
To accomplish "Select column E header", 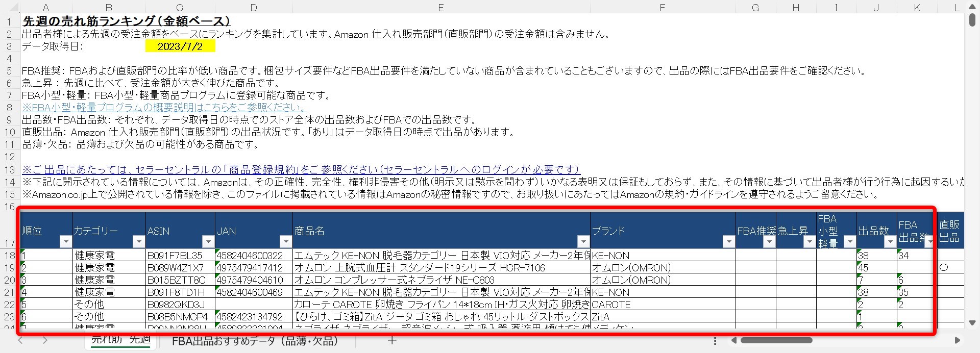I will point(441,7).
